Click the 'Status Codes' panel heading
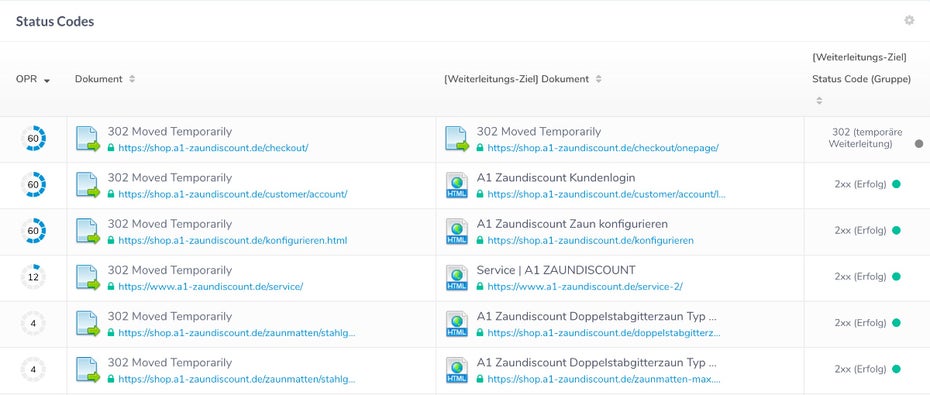The height and width of the screenshot is (395, 930). point(55,22)
